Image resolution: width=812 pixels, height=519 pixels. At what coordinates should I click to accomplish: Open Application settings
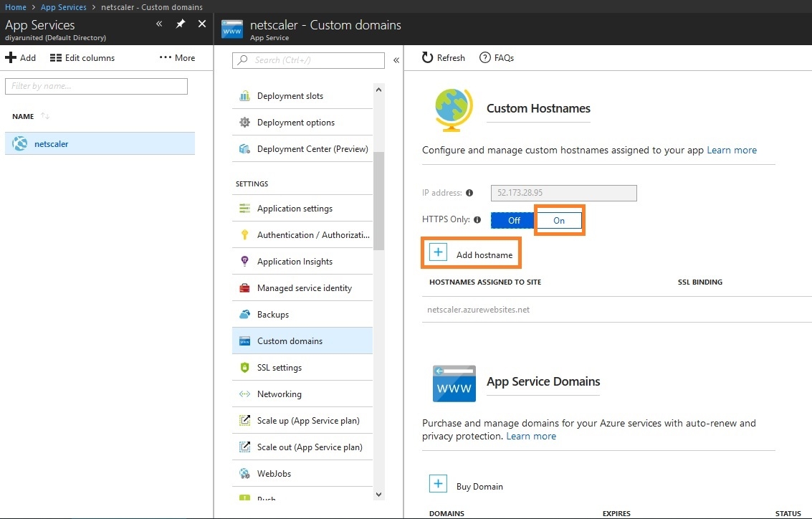click(302, 208)
